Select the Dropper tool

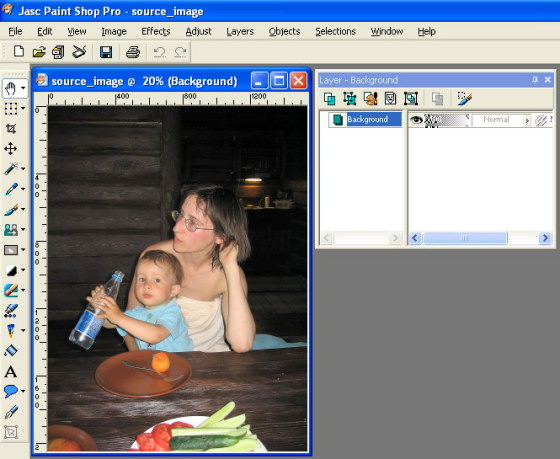pos(11,189)
